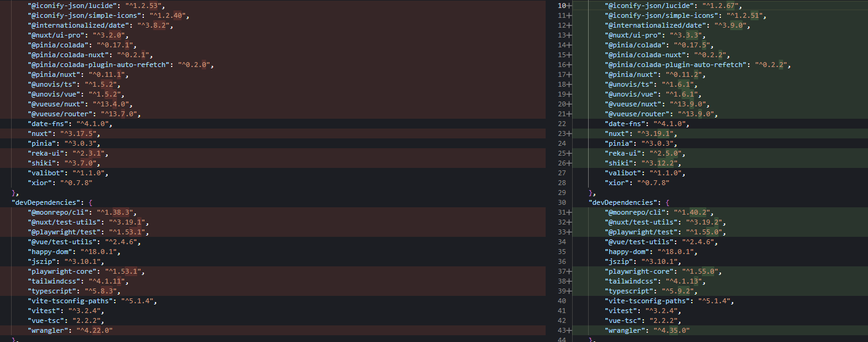Click line number 22 in the gutter
Screen dimensions: 868x342
click(561, 124)
